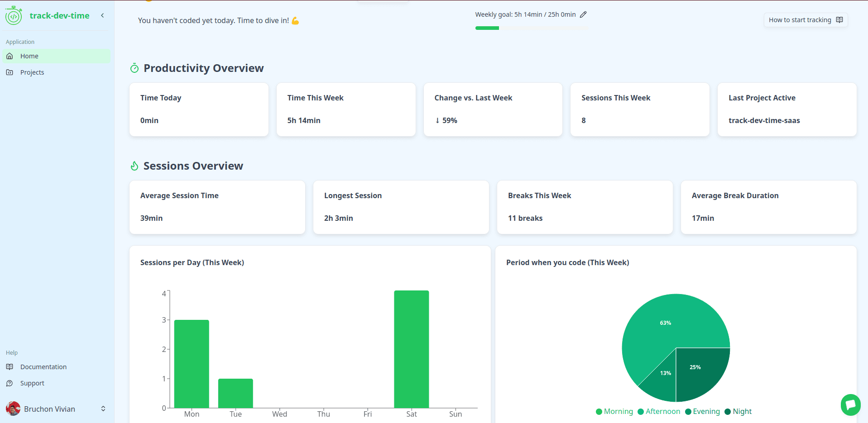Select the Time Today card

(199, 109)
